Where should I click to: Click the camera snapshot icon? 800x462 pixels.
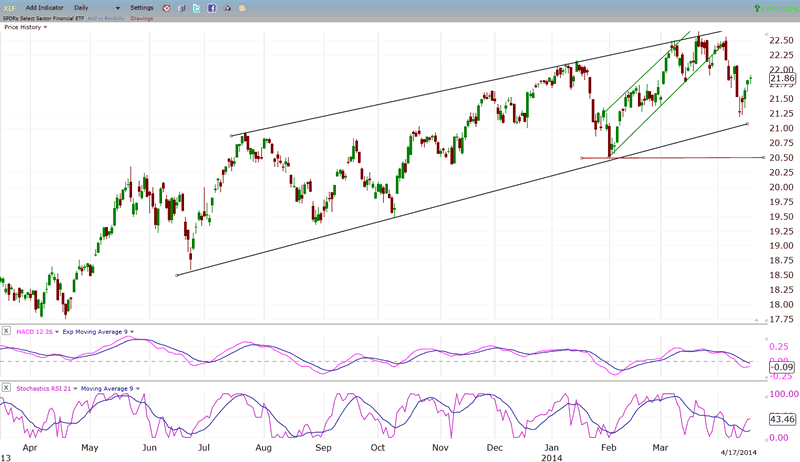point(227,8)
